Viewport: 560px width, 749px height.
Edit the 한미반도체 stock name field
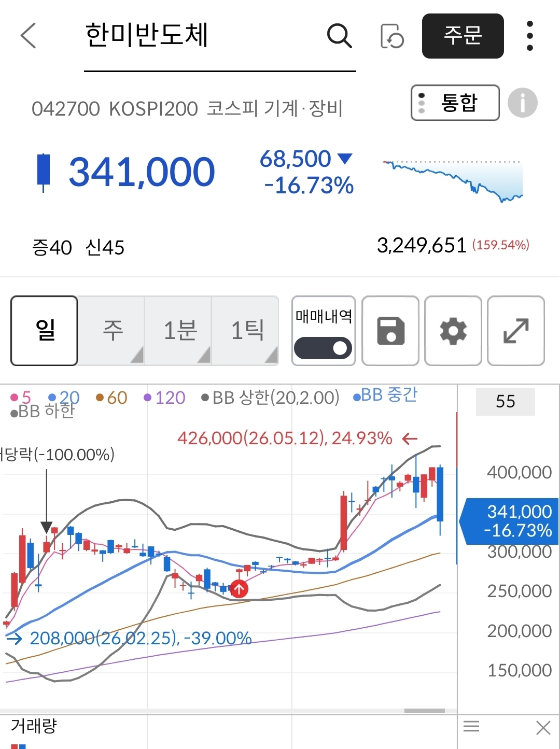pos(220,36)
